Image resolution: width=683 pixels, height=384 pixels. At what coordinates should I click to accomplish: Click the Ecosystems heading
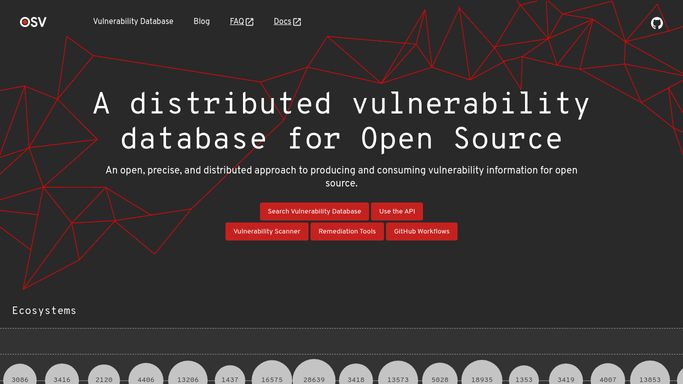[44, 310]
